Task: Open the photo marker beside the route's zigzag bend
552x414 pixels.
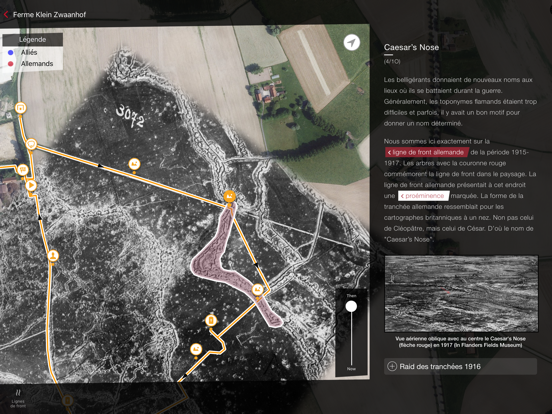Action: coord(196,349)
